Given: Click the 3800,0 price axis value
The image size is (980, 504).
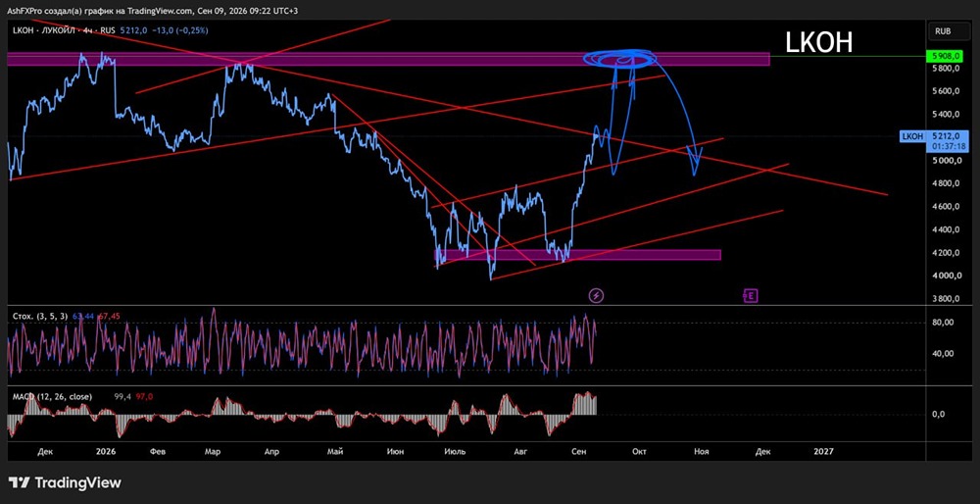Looking at the screenshot, I should coord(947,299).
